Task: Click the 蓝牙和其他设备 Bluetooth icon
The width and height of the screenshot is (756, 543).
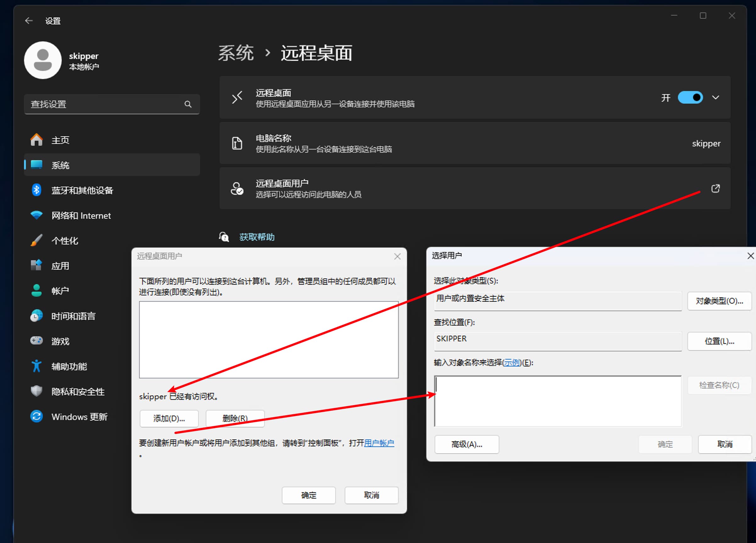Action: 36,190
